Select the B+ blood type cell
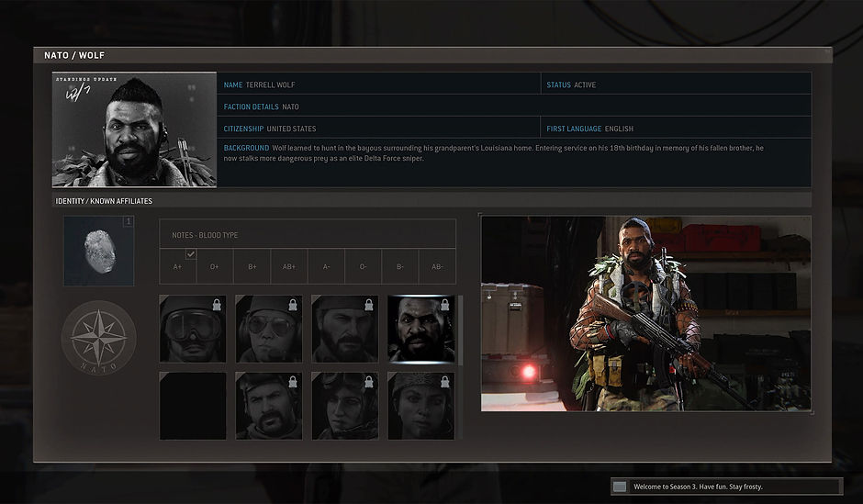Screen dimensions: 863x504 point(252,266)
